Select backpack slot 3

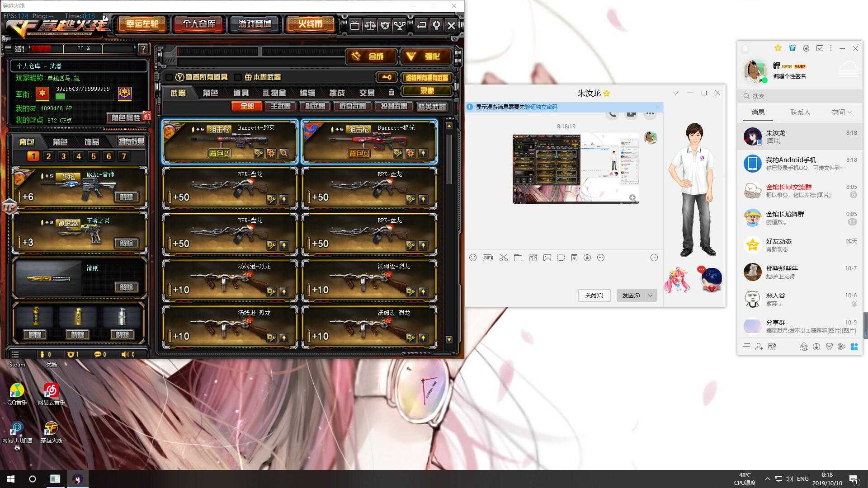(x=63, y=156)
